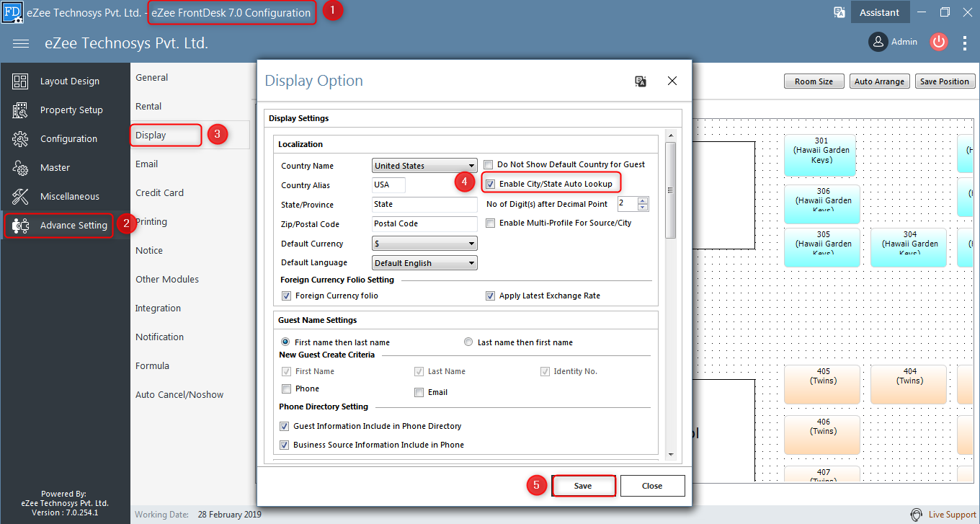Select First name then last name option

285,342
